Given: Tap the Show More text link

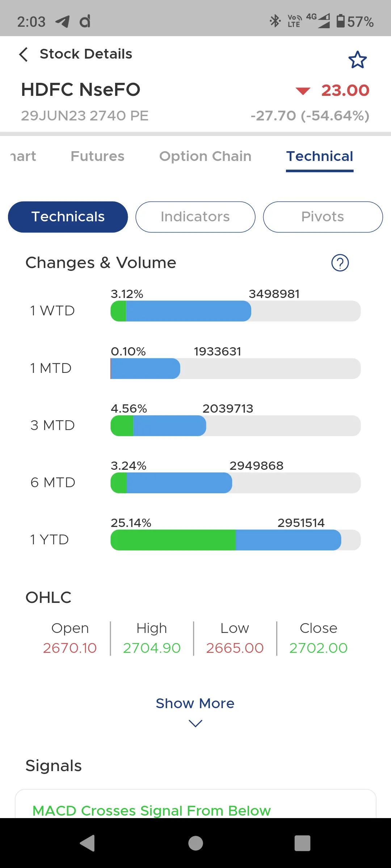Looking at the screenshot, I should coord(195,703).
